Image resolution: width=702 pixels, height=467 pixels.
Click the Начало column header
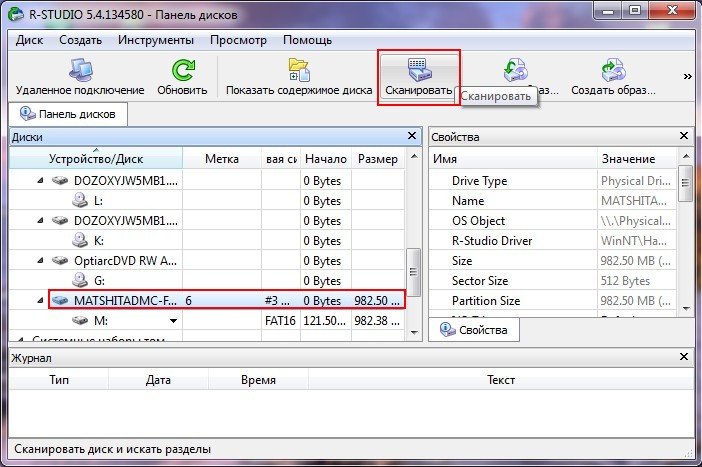[325, 159]
